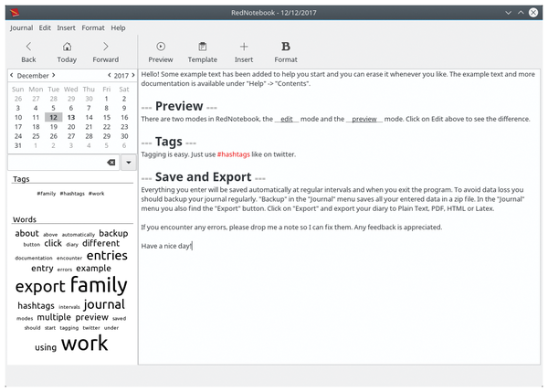Viewport: 548px width, 392px height.
Task: Select December 13 in the calendar
Action: pyautogui.click(x=71, y=118)
